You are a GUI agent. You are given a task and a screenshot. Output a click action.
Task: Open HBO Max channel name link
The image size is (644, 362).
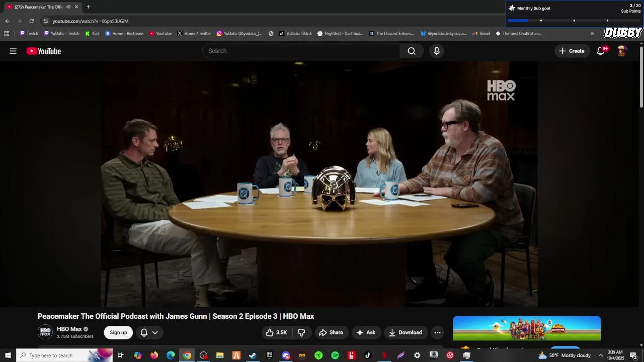(x=69, y=329)
